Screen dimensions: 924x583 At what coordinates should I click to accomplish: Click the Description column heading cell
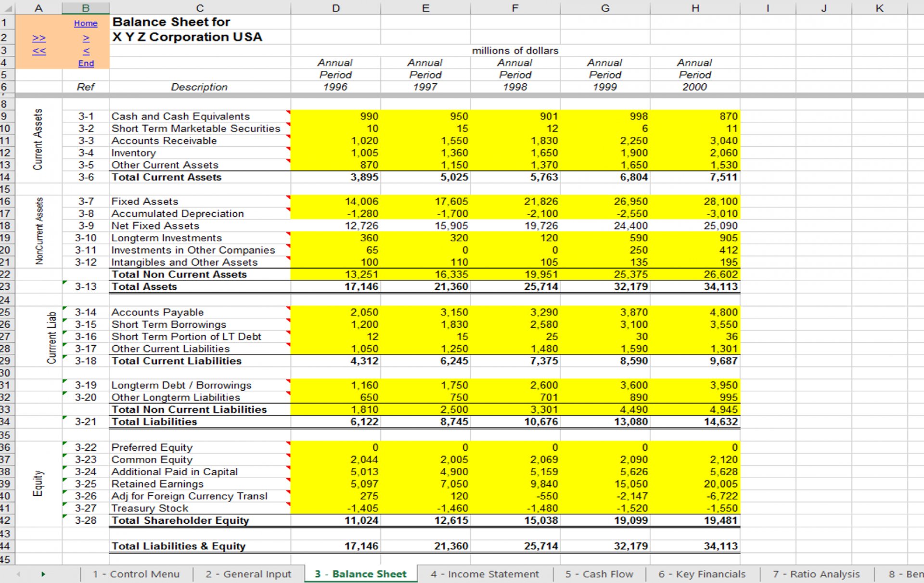coord(200,87)
